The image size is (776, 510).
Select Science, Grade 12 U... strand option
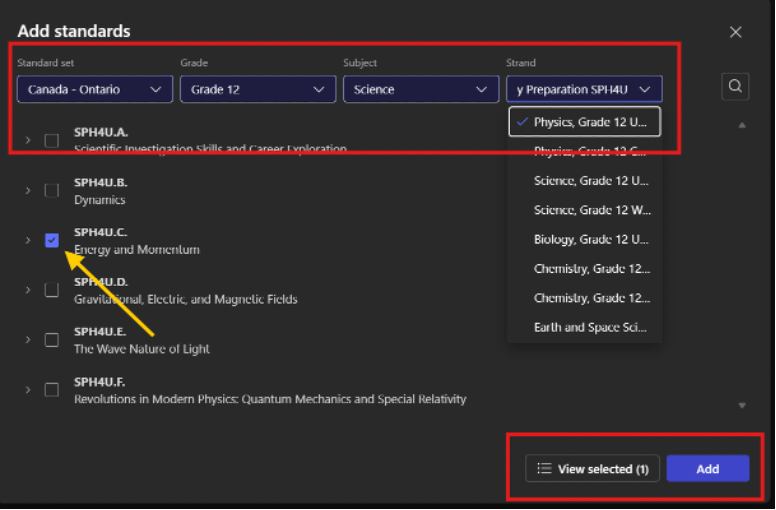[584, 181]
